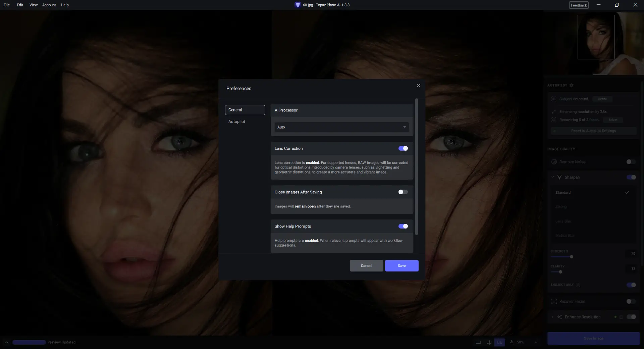Select the Motion Blur sharpen model

[593, 236]
